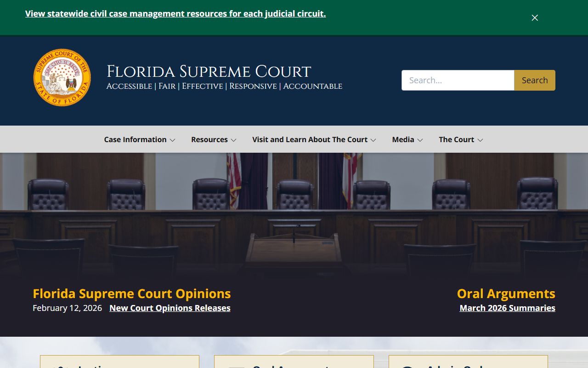Open March 2026 Summaries link
The width and height of the screenshot is (588, 368).
(508, 308)
